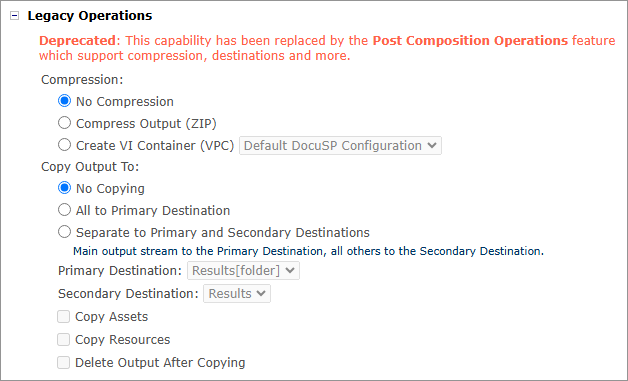This screenshot has width=628, height=381.
Task: Choose All to Primary Destination
Action: pos(64,210)
